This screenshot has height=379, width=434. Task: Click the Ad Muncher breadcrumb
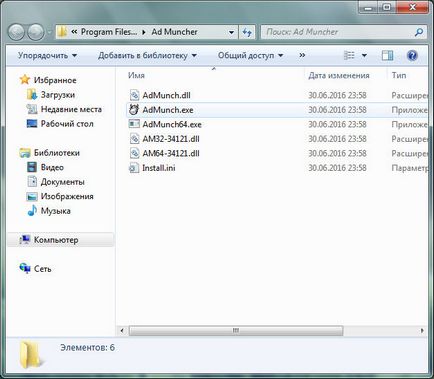(174, 32)
